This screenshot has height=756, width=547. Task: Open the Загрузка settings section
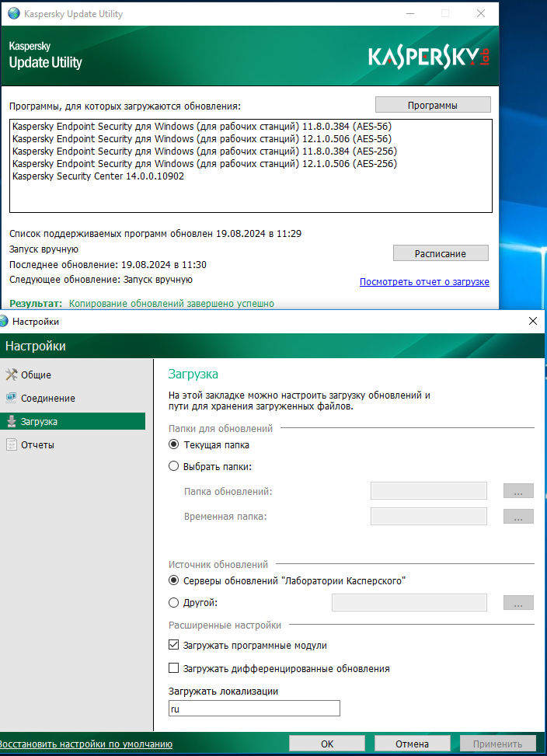coord(73,421)
